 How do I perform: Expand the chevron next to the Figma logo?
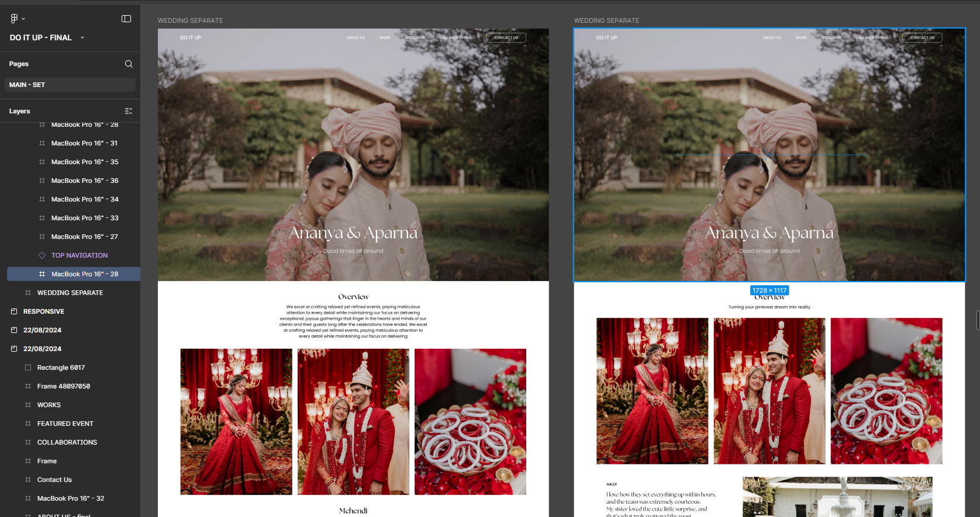point(23,19)
